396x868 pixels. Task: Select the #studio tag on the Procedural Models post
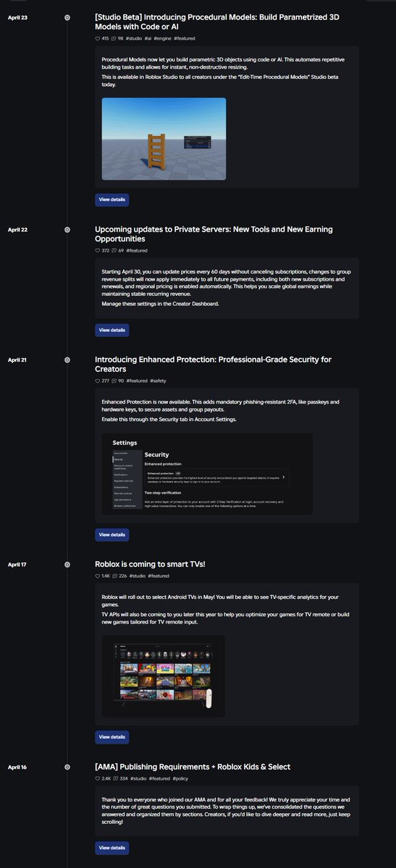(134, 38)
